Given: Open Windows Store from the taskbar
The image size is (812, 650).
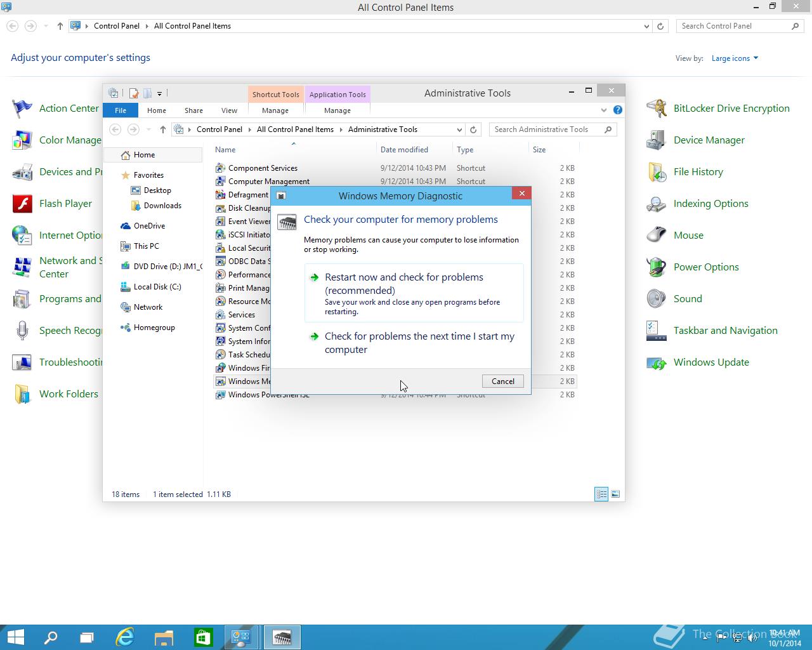Looking at the screenshot, I should click(x=203, y=637).
